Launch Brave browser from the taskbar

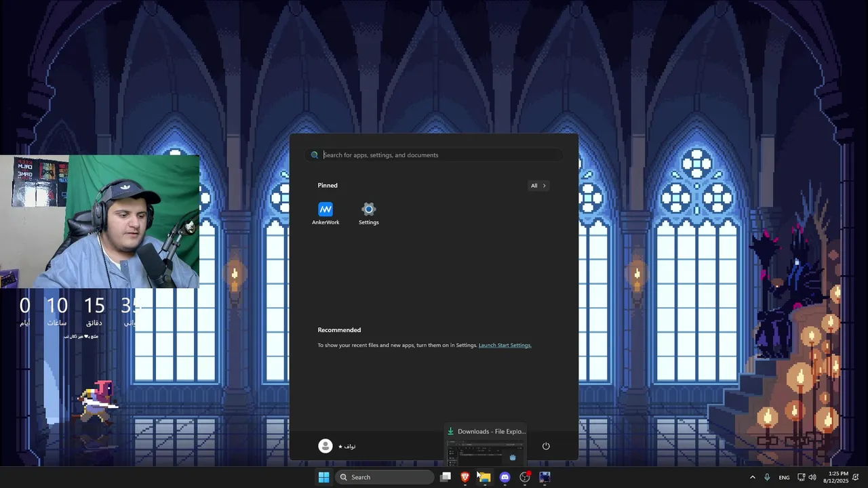(x=465, y=477)
